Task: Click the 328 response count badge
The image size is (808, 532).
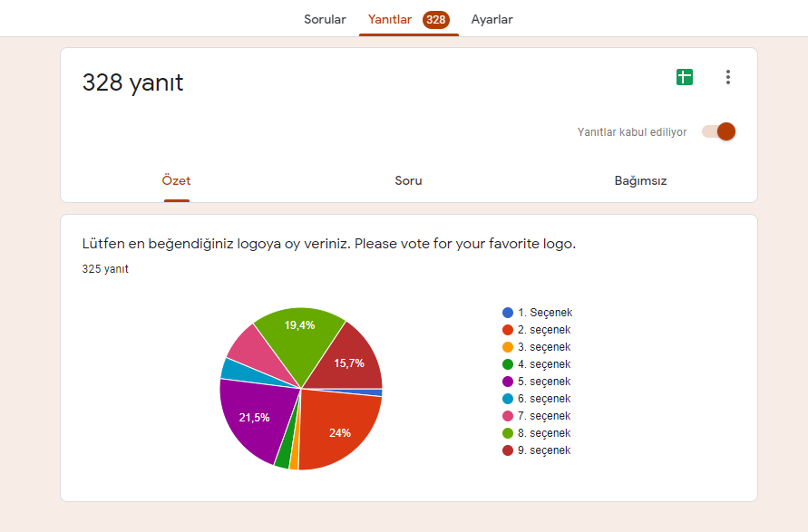Action: (436, 19)
